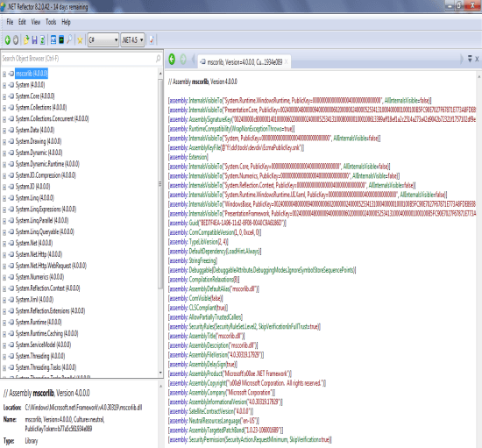Image resolution: width=482 pixels, height=448 pixels.
Task: Close the mscorlib document tab
Action: [287, 61]
